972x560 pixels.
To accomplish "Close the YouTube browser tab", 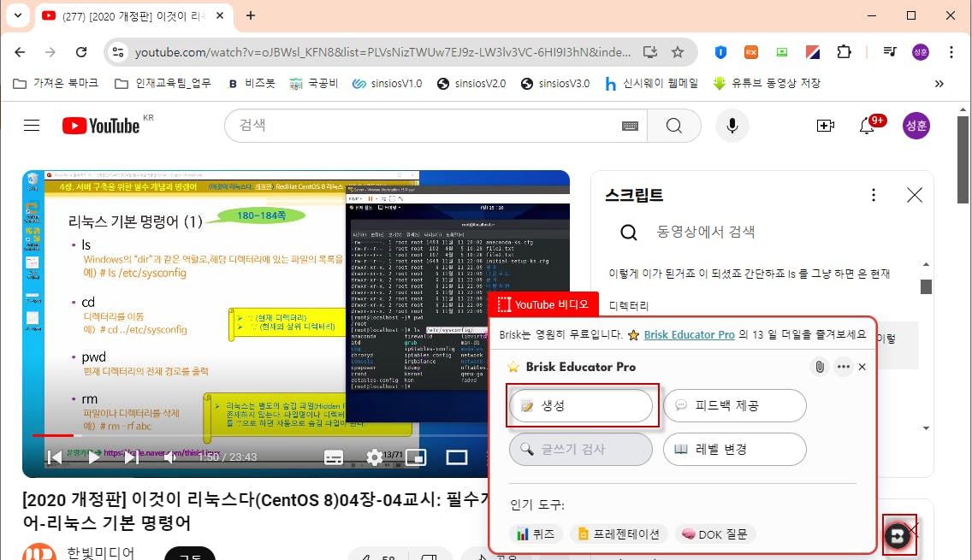I will coord(219,15).
